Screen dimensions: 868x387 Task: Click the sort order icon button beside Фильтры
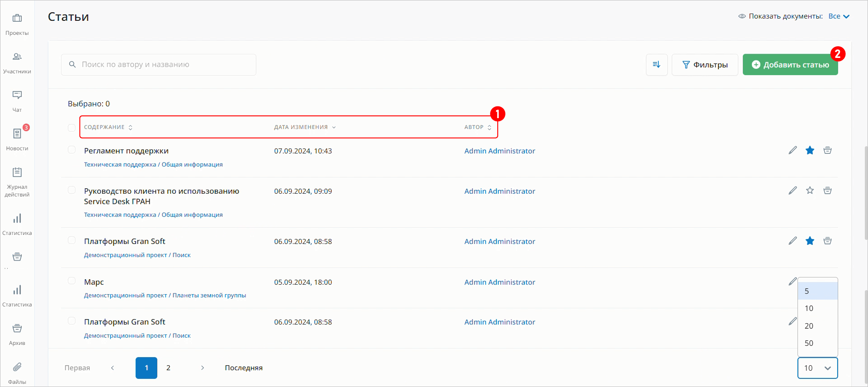656,65
